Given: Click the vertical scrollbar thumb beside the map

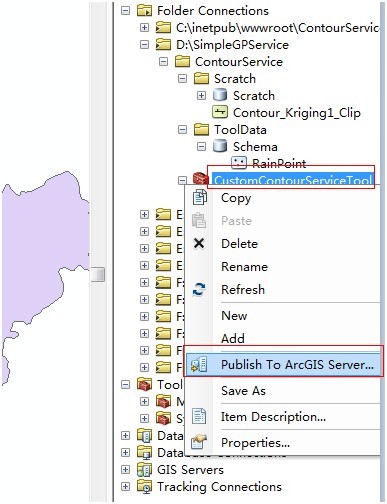Looking at the screenshot, I should point(98,274).
